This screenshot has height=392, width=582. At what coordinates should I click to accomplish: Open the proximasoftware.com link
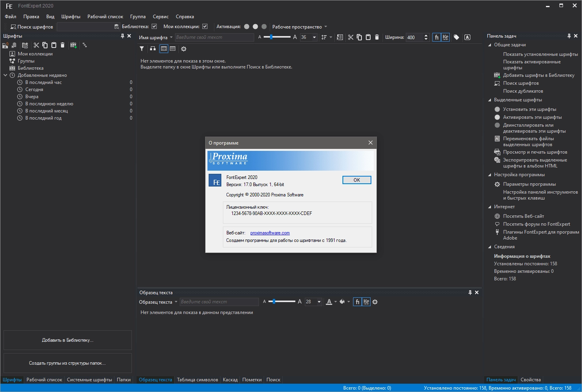[270, 233]
